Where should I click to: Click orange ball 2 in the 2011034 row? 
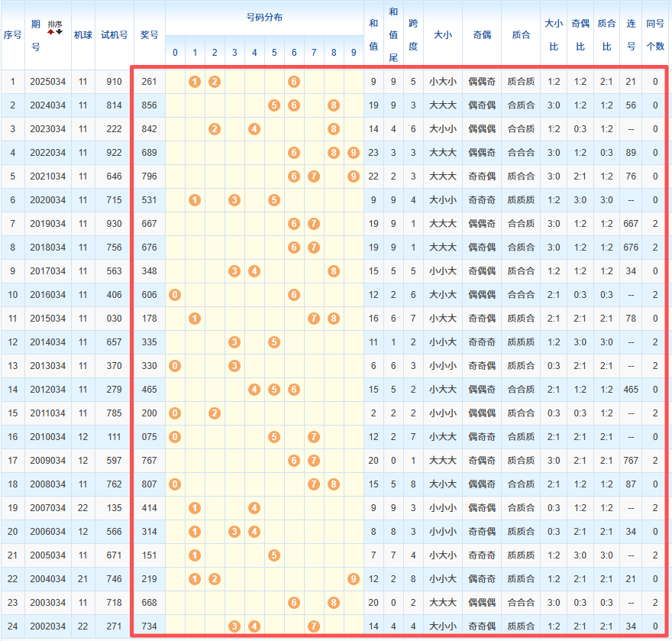(215, 413)
